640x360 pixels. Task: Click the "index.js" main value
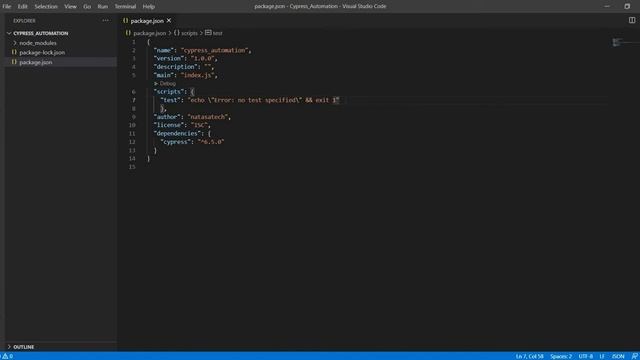pos(198,75)
